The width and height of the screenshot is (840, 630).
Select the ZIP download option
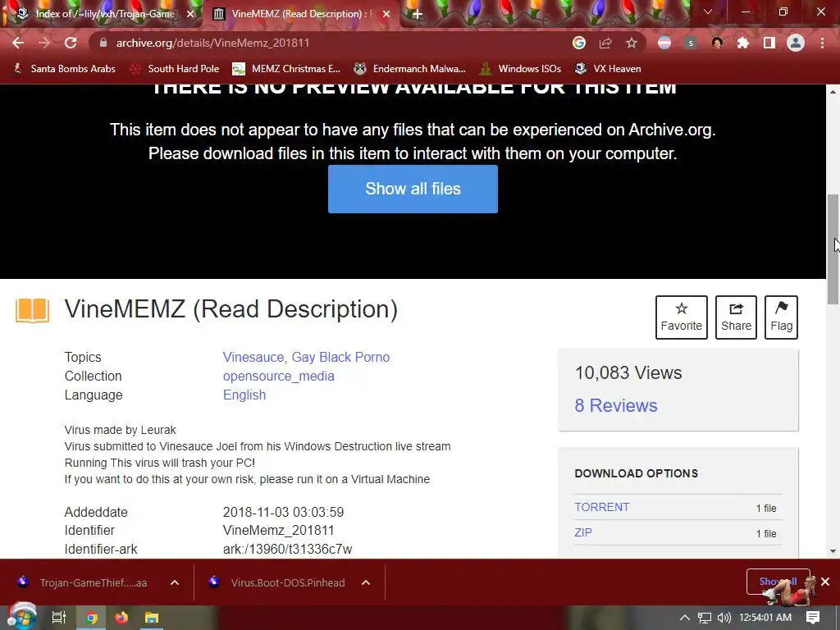tap(583, 532)
